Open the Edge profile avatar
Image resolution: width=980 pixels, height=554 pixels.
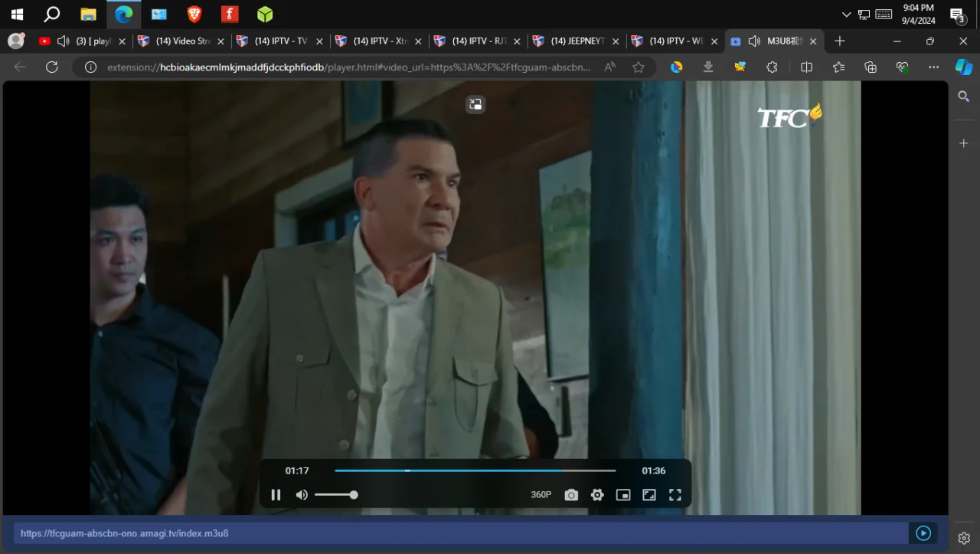coord(15,41)
